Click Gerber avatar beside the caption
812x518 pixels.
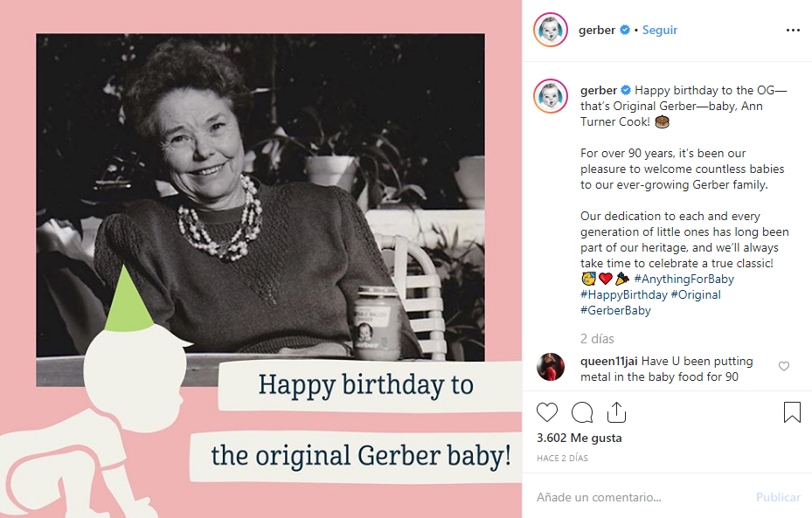coord(551,96)
